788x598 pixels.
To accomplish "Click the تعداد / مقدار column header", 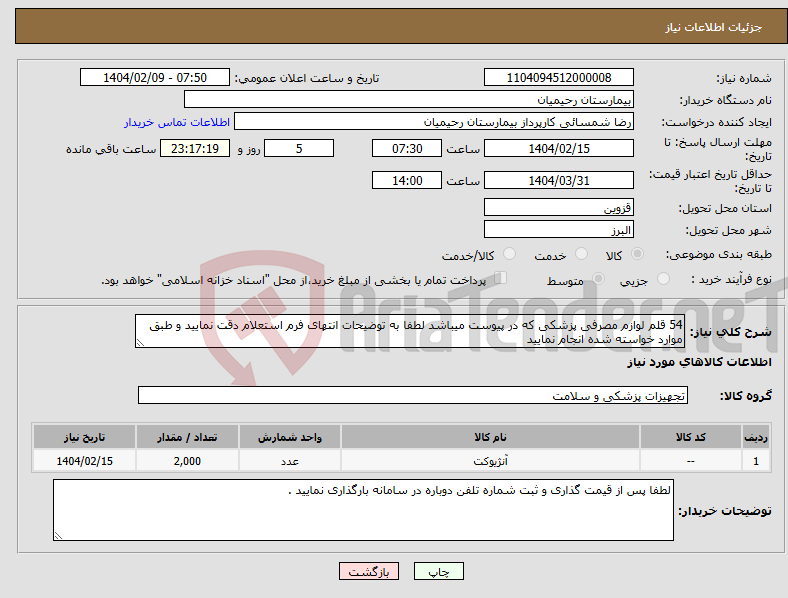I will coord(187,437).
